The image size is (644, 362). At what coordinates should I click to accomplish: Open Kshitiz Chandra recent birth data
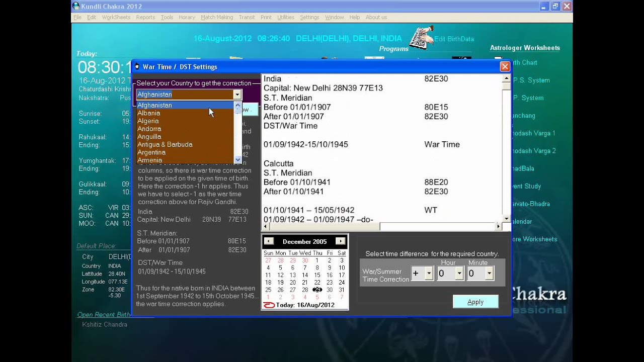tap(105, 324)
